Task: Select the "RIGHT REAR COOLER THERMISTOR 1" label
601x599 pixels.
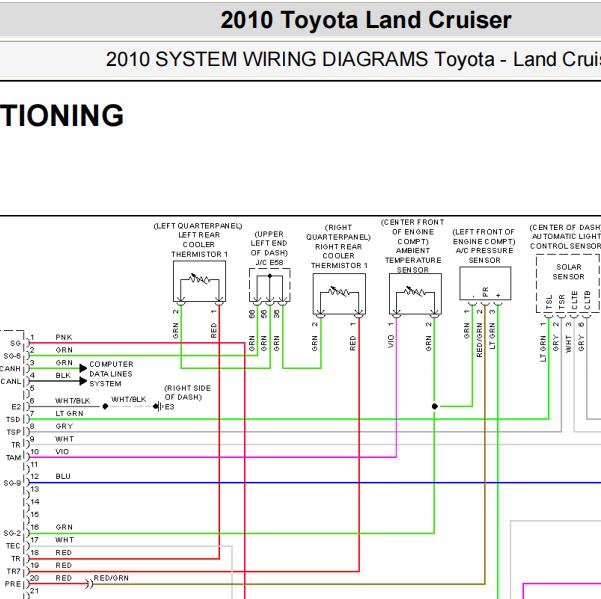Action: tap(339, 256)
